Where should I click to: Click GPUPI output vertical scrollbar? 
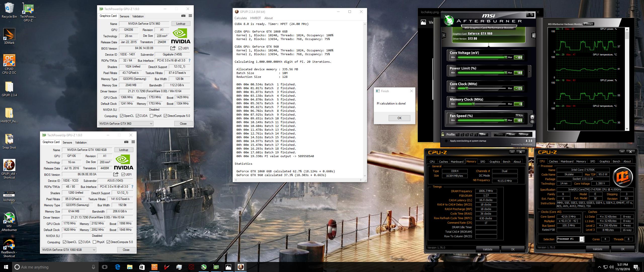coord(365,100)
